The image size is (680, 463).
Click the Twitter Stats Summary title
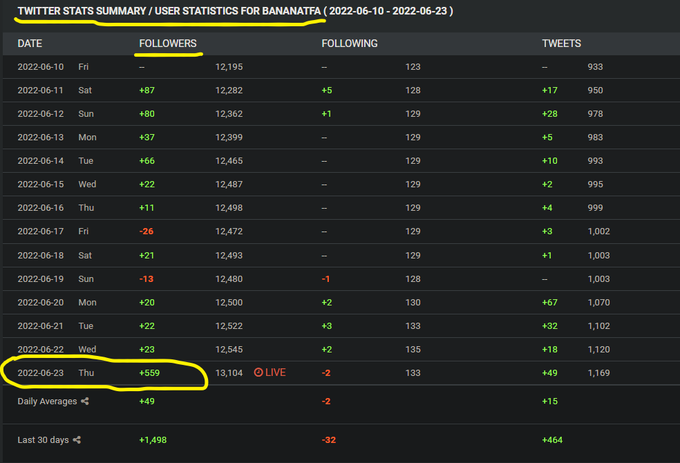click(235, 11)
